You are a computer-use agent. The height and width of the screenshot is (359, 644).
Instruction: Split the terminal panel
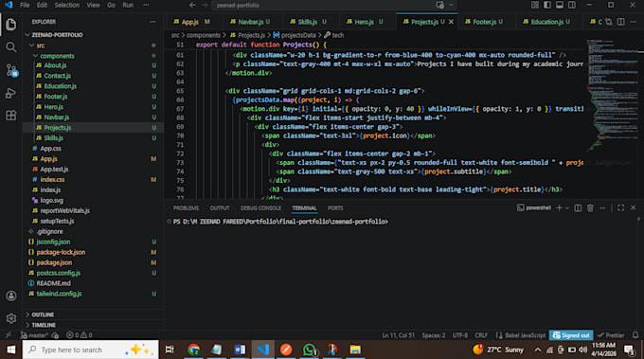(578, 208)
